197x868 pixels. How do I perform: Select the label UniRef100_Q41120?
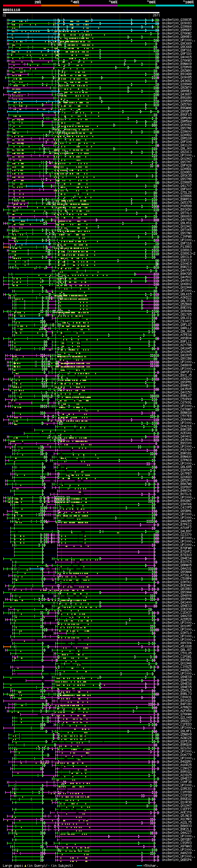click(177, 145)
